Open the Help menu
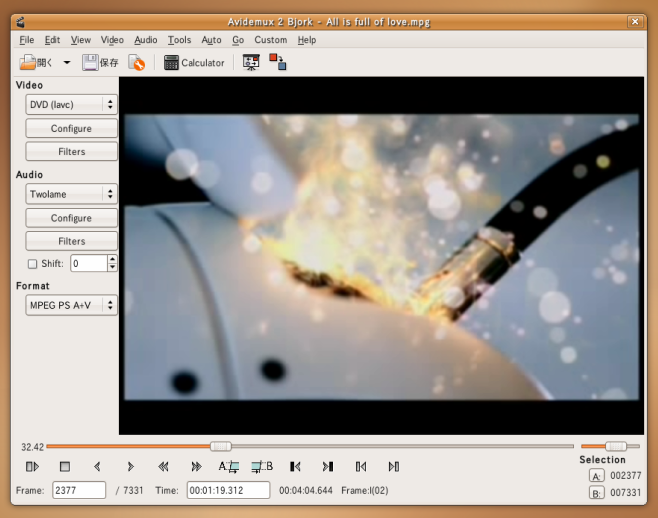658x518 pixels. tap(307, 40)
